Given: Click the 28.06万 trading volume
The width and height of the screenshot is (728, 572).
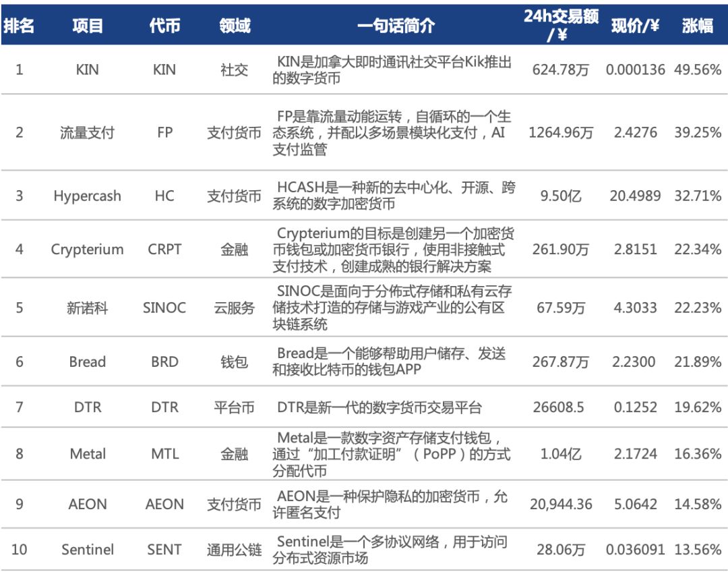Looking at the screenshot, I should pyautogui.click(x=560, y=550).
